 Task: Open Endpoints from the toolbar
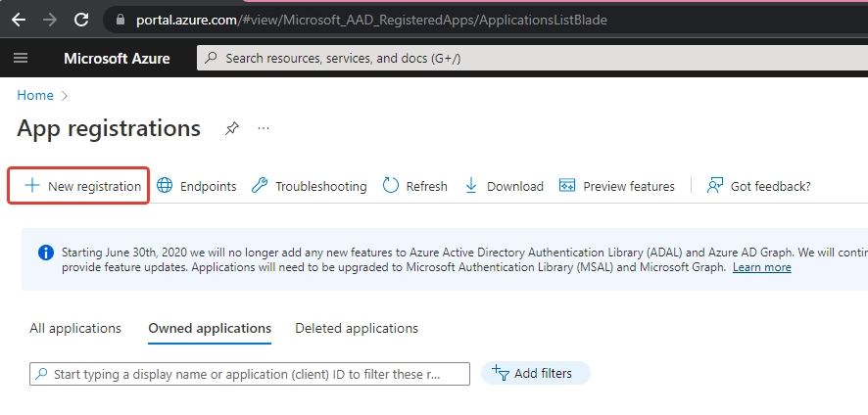197,186
